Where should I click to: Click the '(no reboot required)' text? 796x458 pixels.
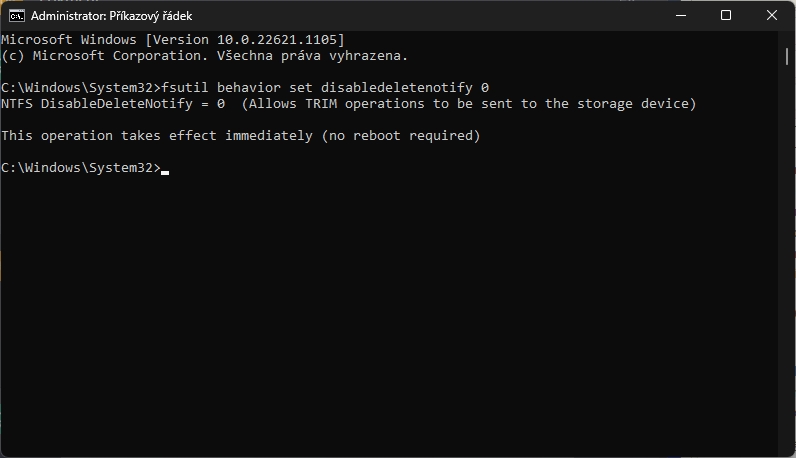[x=401, y=136]
